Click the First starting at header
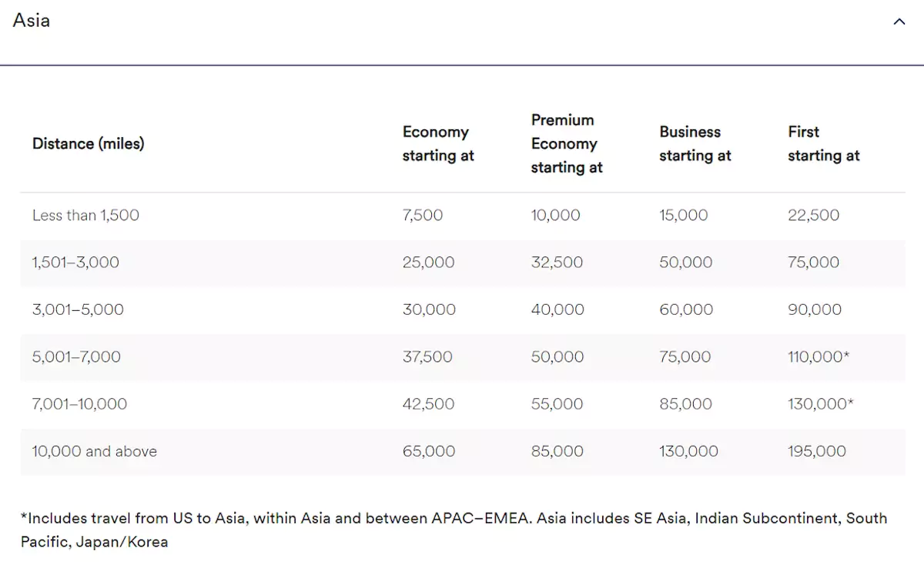This screenshot has height=562, width=924. [823, 144]
